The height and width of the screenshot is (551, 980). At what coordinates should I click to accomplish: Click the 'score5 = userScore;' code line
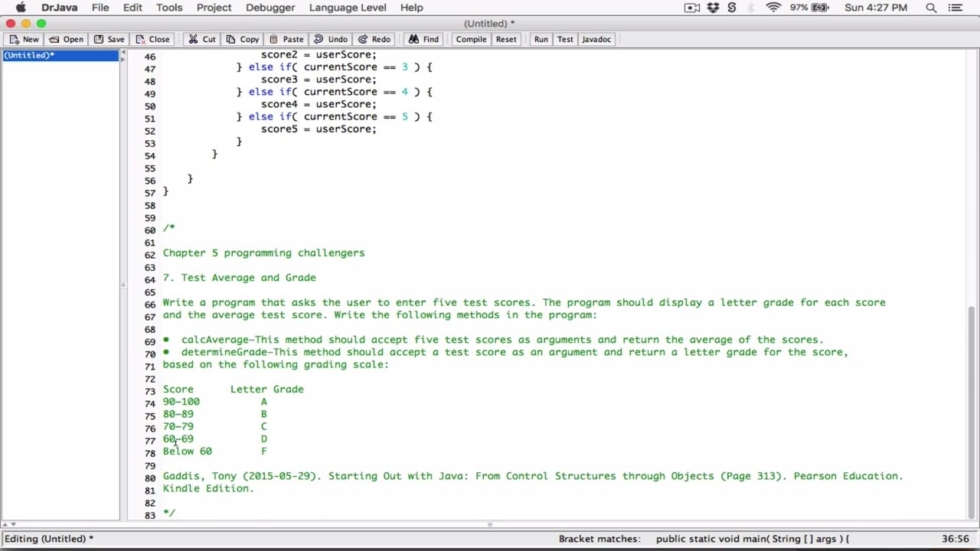click(x=318, y=129)
